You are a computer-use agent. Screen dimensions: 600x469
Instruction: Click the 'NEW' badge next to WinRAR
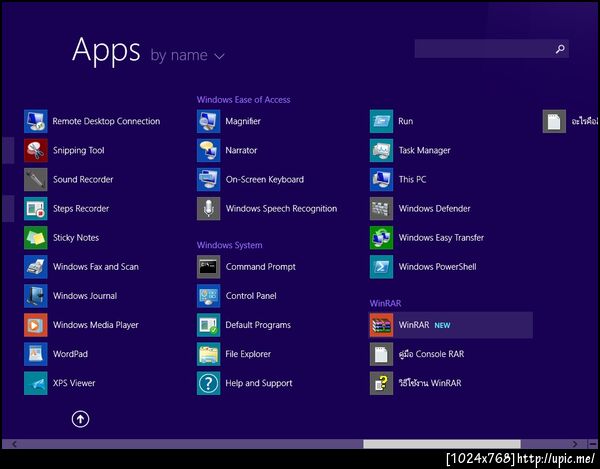pyautogui.click(x=442, y=326)
